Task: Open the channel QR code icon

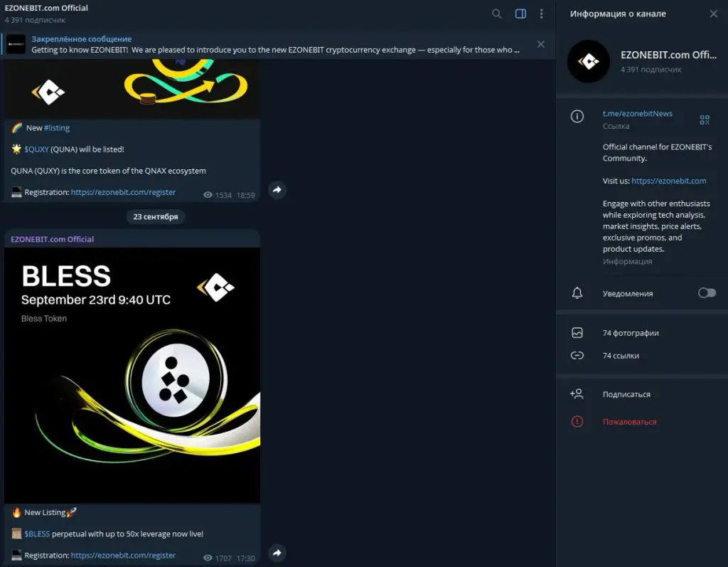Action: pyautogui.click(x=705, y=120)
